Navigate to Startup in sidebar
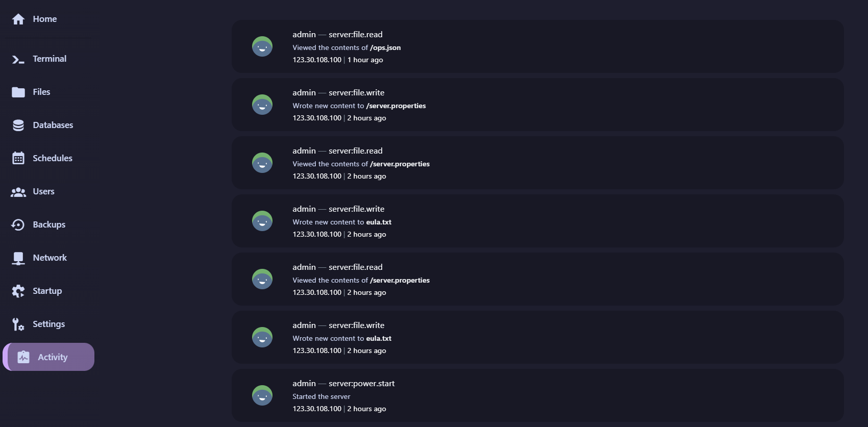This screenshot has width=868, height=427. pos(47,291)
